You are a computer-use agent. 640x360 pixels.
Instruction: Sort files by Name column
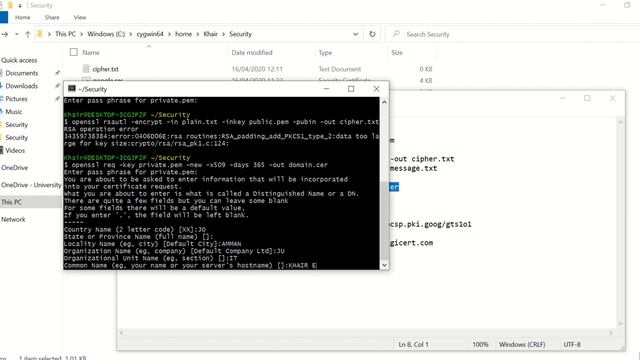(91, 52)
